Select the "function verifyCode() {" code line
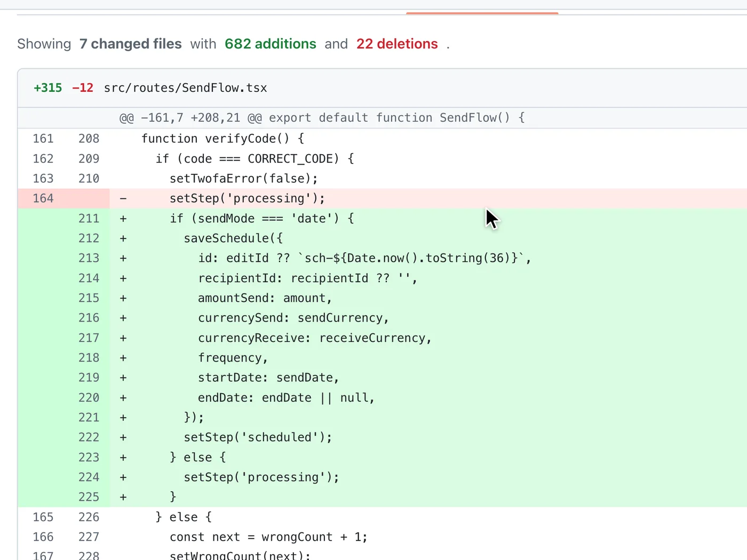This screenshot has height=560, width=747. point(223,139)
